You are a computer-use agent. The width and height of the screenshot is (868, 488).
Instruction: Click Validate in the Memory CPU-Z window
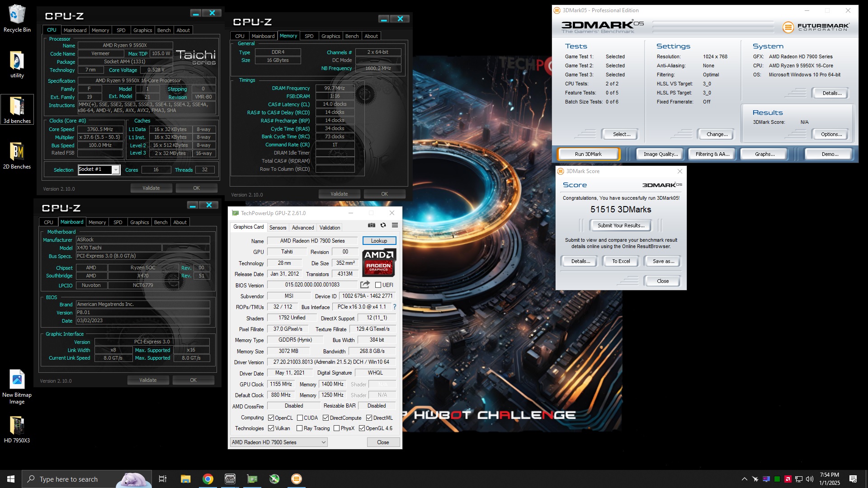click(x=339, y=194)
